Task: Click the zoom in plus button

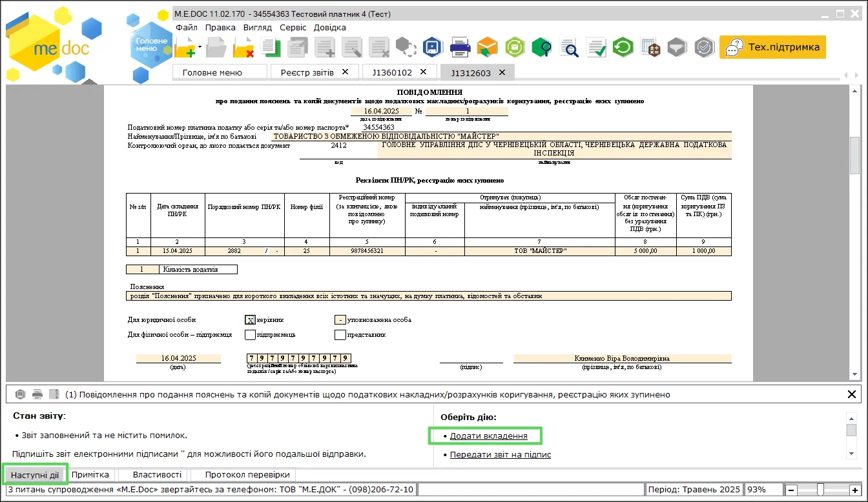Action: click(856, 490)
